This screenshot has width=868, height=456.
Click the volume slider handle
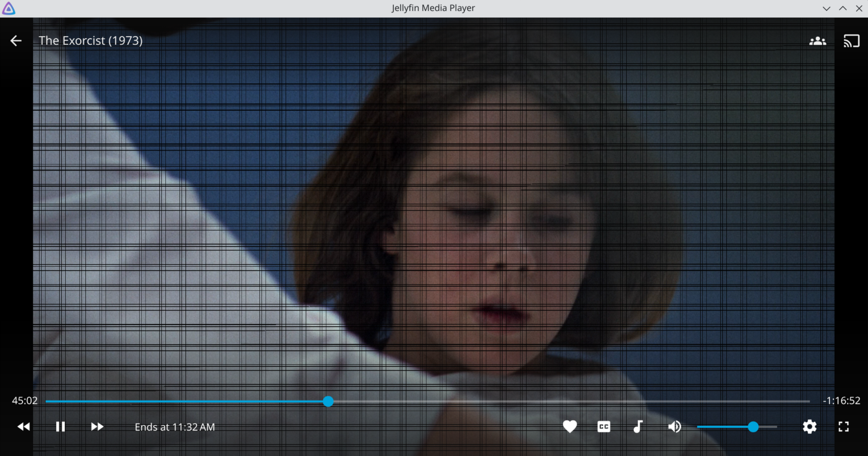tap(753, 427)
